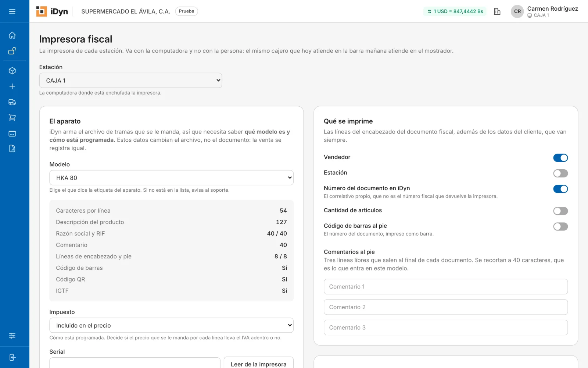Open the card payment icon in sidebar
The width and height of the screenshot is (588, 368).
[x=12, y=133]
